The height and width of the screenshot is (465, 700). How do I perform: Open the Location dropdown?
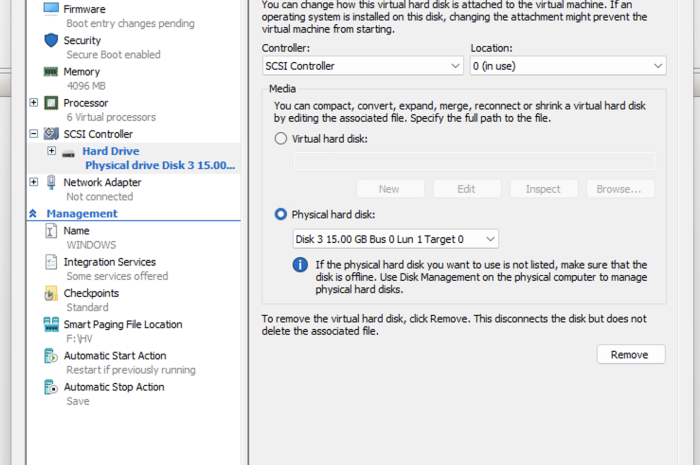[567, 66]
